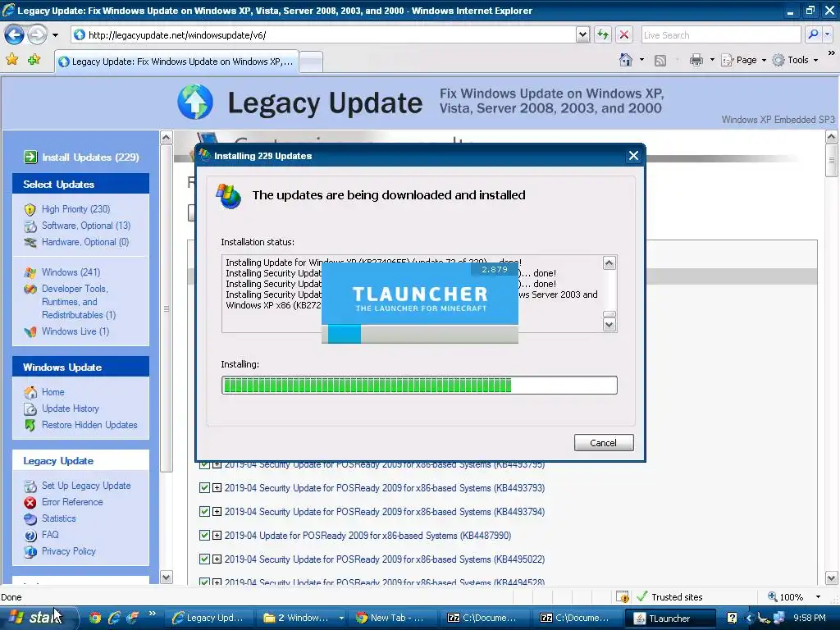Open the Print options dropdown arrow
The image size is (840, 630).
[x=712, y=60]
